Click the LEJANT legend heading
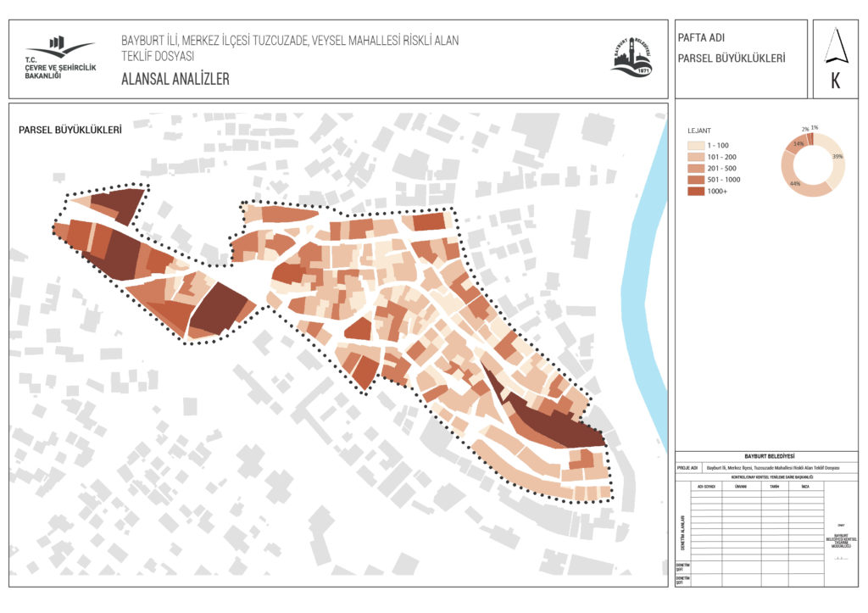Screen dimensions: 868x613 click(699, 132)
